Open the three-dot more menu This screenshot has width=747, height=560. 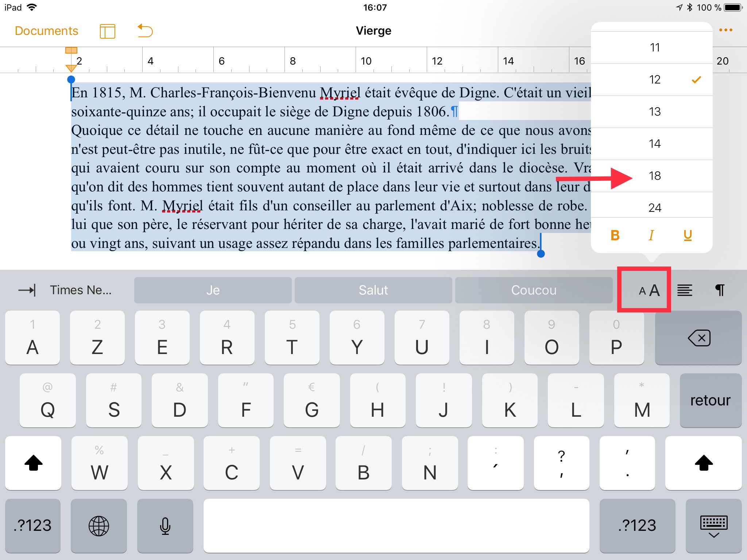[x=725, y=30]
